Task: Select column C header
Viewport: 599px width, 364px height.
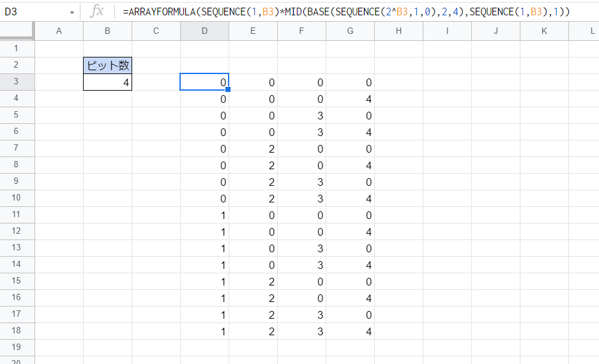Action: [x=156, y=31]
